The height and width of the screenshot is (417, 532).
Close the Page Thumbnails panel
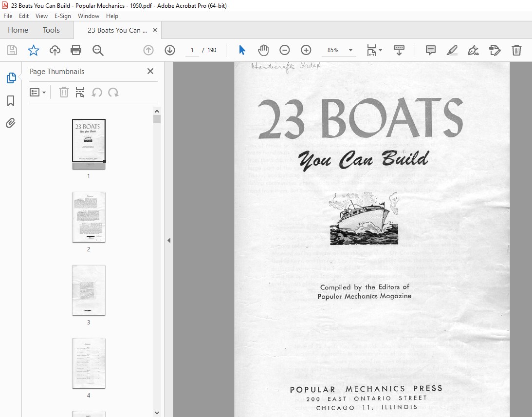pos(150,71)
